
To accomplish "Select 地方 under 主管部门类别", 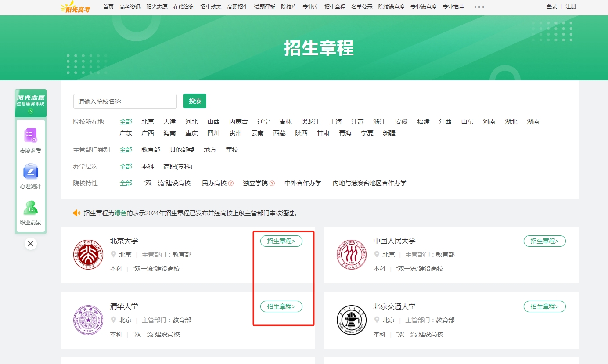I will [210, 150].
